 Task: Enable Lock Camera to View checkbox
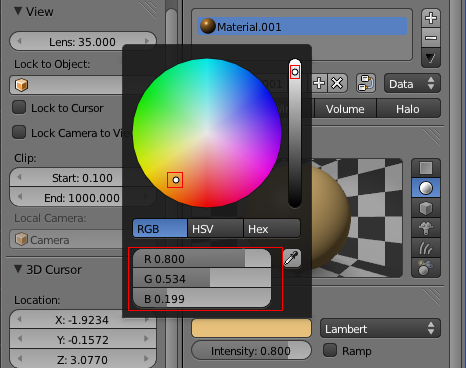[x=19, y=132]
